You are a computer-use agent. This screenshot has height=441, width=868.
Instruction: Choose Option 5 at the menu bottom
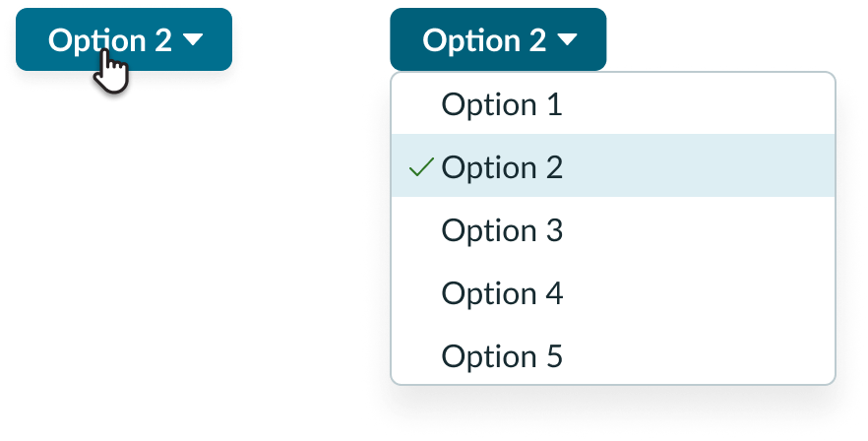pos(502,355)
